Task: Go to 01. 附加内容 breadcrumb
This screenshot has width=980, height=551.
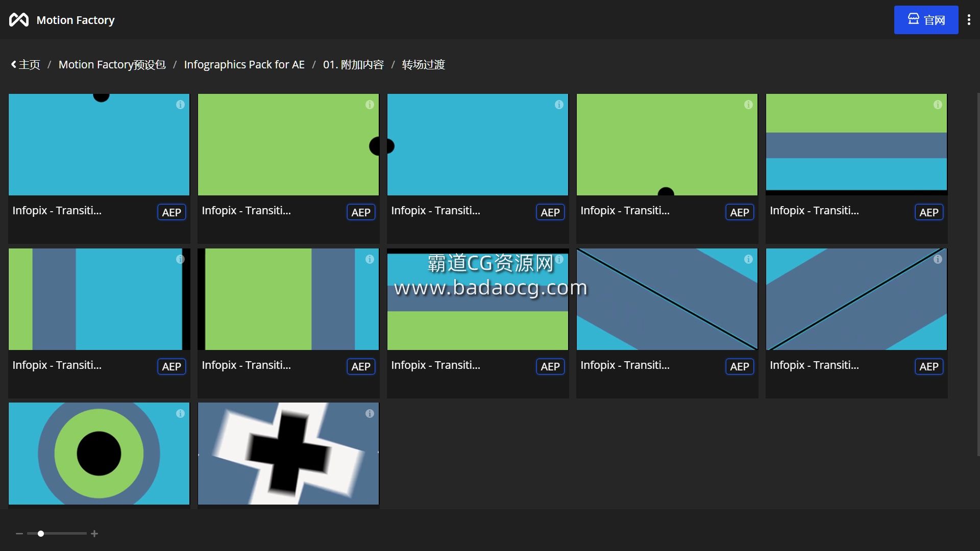Action: 353,65
